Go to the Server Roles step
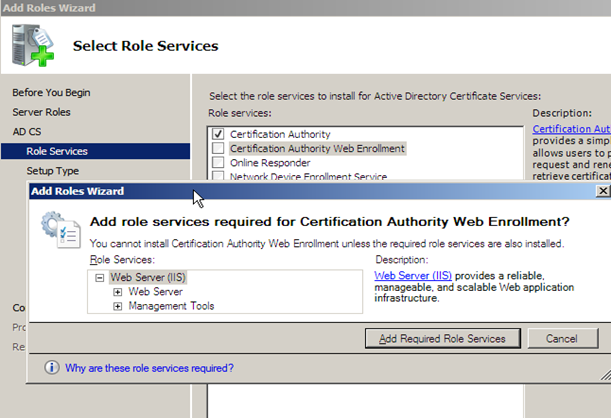Viewport: 611px width, 418px height. coord(41,112)
